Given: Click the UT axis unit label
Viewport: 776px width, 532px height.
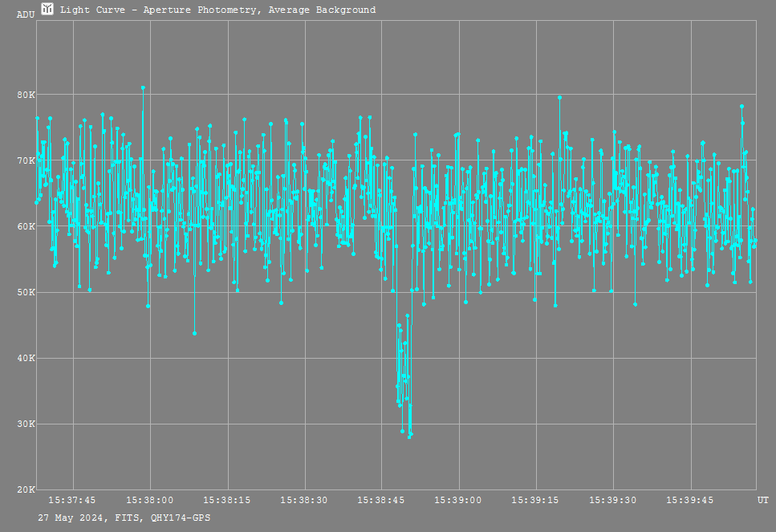Looking at the screenshot, I should tap(762, 501).
